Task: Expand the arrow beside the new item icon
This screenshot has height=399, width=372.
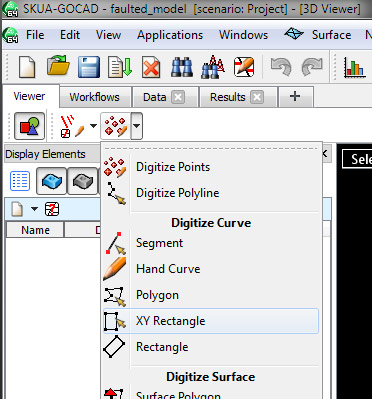Action: (x=34, y=209)
